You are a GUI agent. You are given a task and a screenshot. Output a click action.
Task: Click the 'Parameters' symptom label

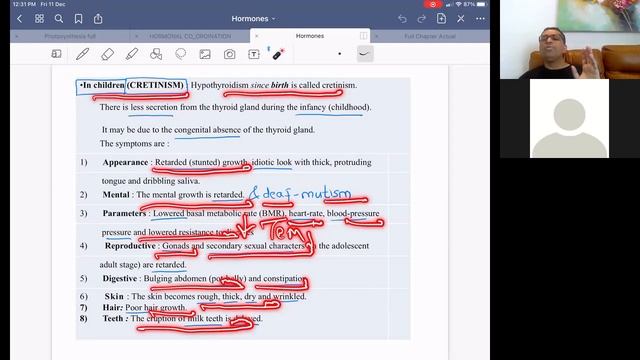tap(124, 213)
